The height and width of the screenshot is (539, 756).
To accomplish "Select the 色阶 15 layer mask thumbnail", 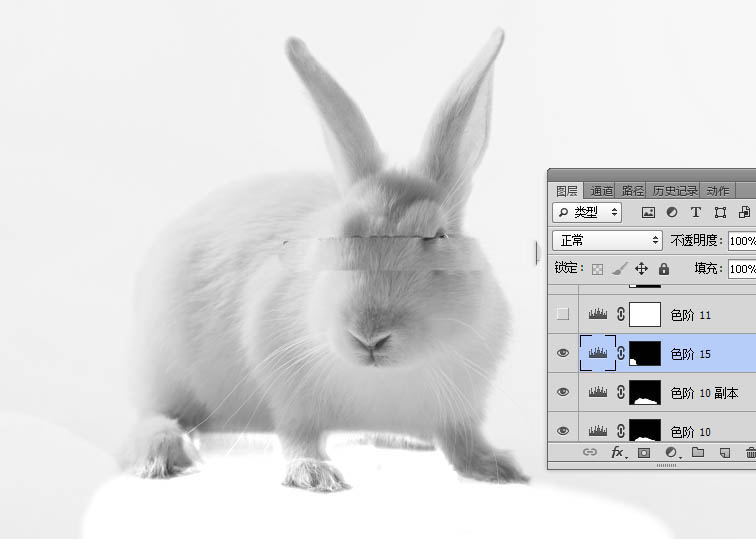I will click(645, 353).
